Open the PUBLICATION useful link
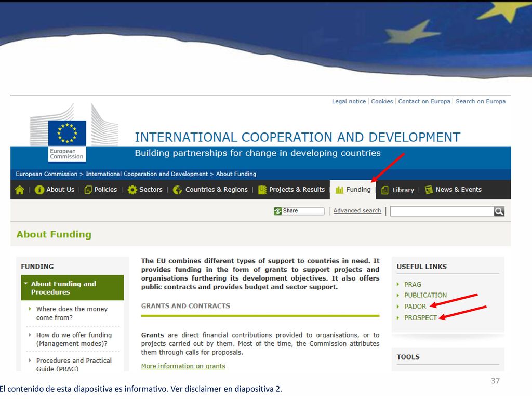Image resolution: width=532 pixels, height=399 pixels. click(x=425, y=295)
